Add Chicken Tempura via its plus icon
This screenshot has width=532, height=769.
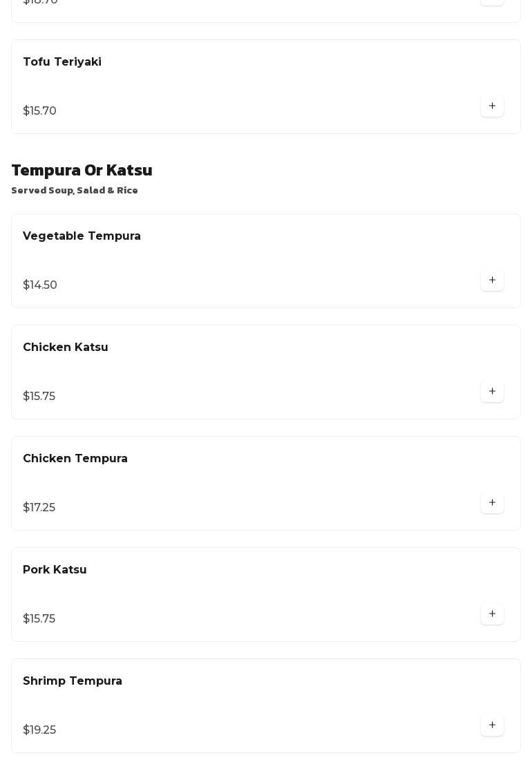[x=492, y=503]
